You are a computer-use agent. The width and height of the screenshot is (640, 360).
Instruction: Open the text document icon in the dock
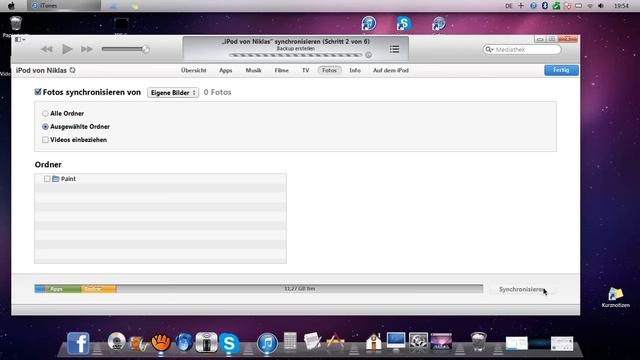click(312, 341)
